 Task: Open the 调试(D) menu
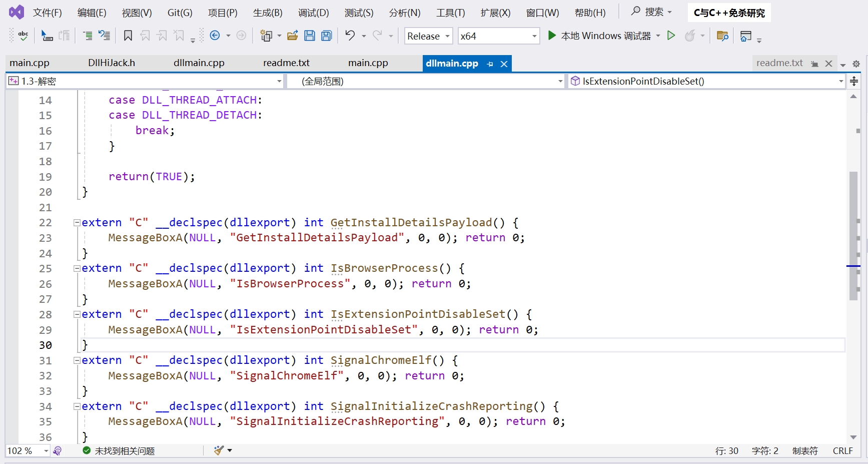[313, 13]
